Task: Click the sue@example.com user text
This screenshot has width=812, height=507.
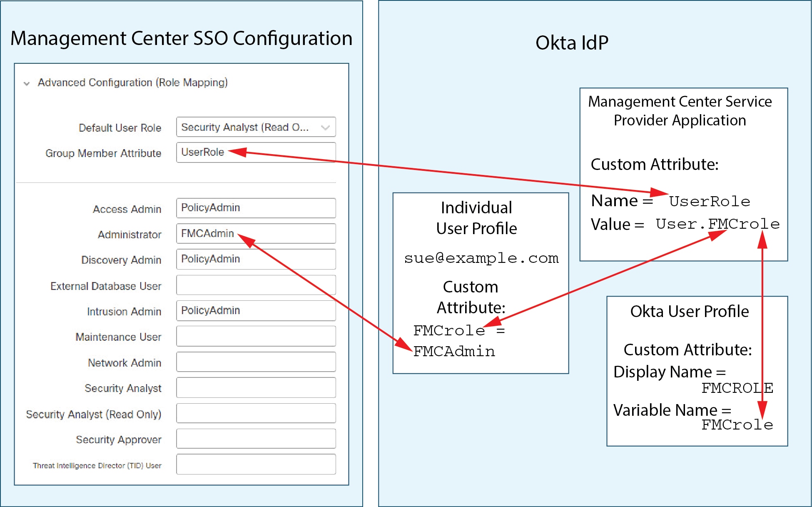Action: [x=481, y=258]
